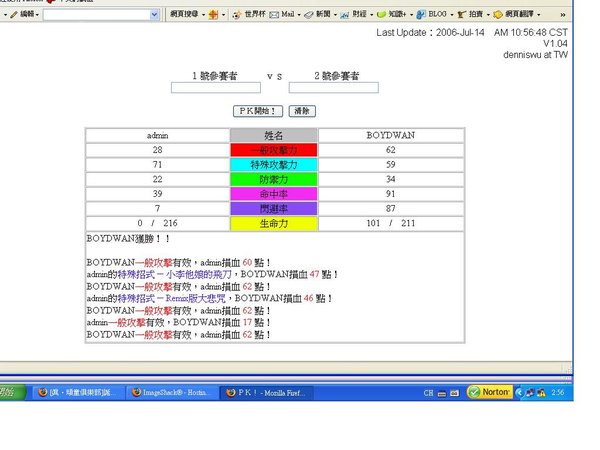Image resolution: width=600 pixels, height=450 pixels.
Task: Click the Last Update timestamp text
Action: (472, 33)
